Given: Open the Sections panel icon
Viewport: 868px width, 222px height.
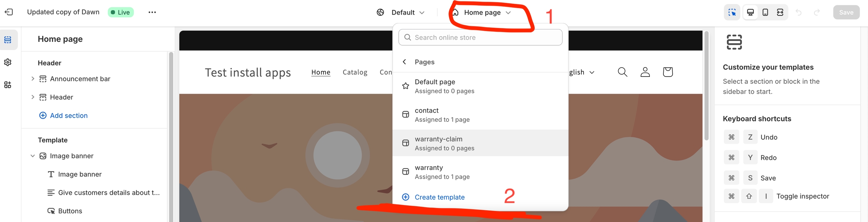Looking at the screenshot, I should pos(8,40).
